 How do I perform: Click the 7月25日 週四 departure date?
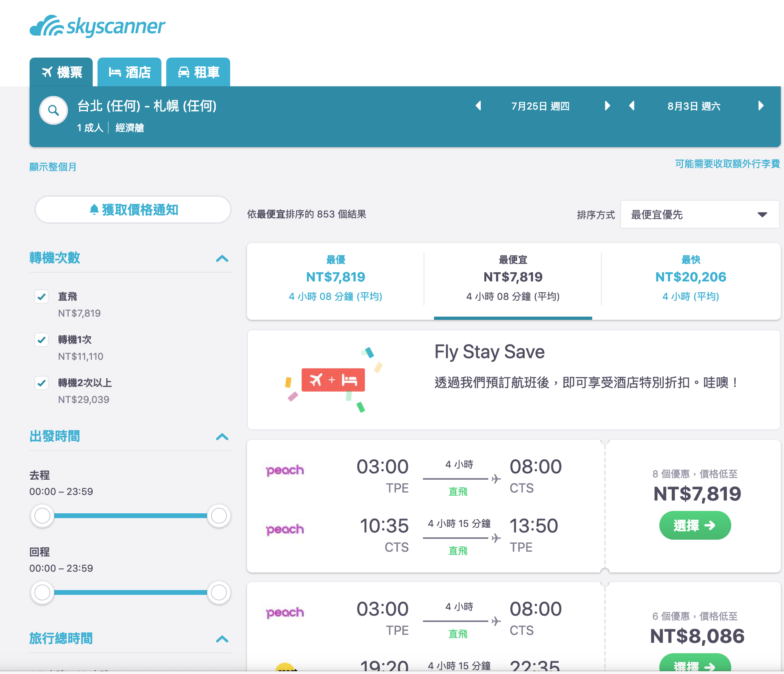[540, 106]
